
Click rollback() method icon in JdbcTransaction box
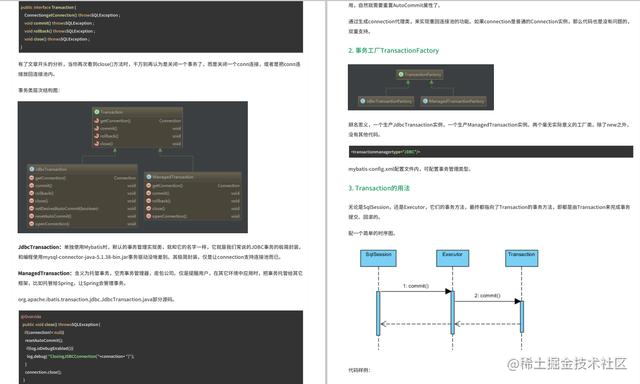[x=31, y=193]
